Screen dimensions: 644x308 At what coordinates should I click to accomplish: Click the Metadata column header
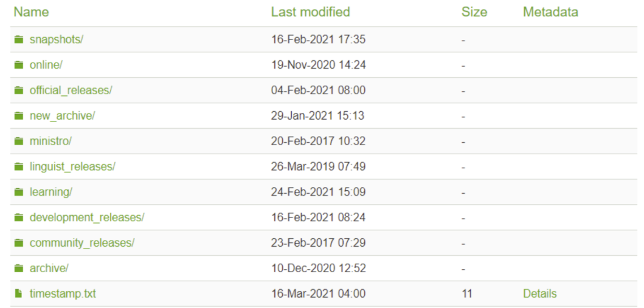click(x=550, y=12)
